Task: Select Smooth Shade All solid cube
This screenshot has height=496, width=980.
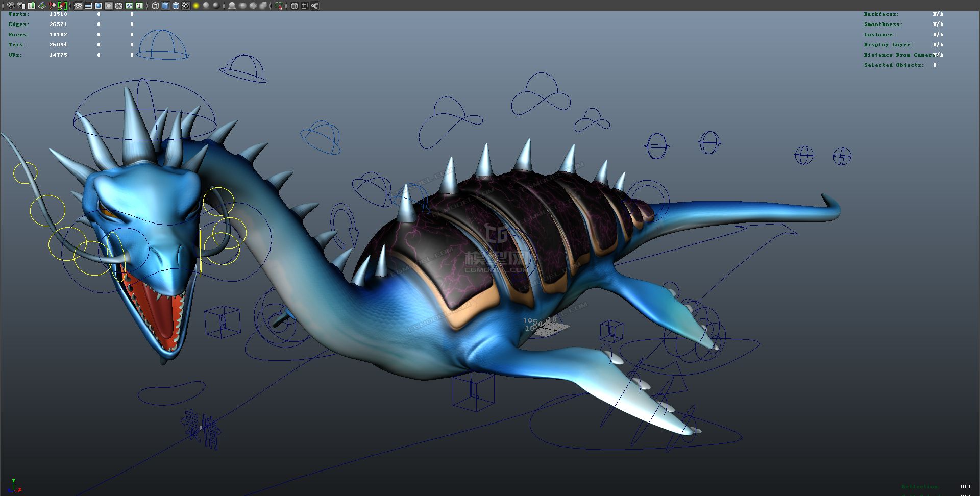Action: (x=165, y=6)
